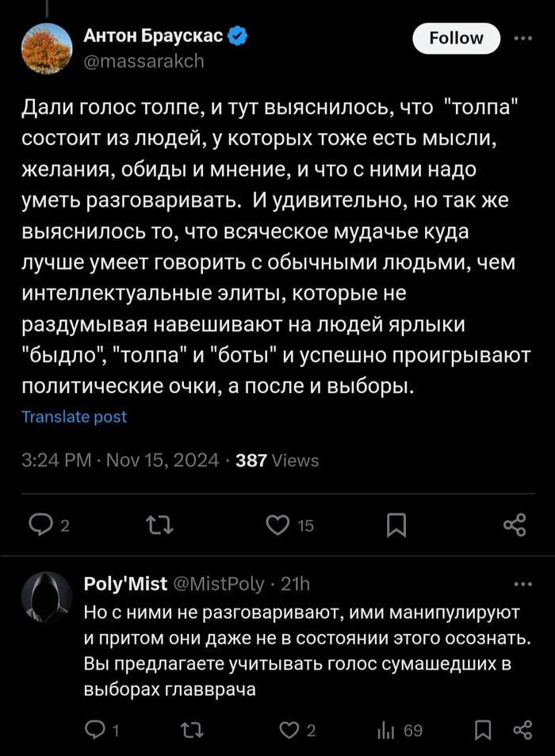This screenshot has width=555, height=756.
Task: Like the main post with 15 likes
Action: click(x=277, y=524)
